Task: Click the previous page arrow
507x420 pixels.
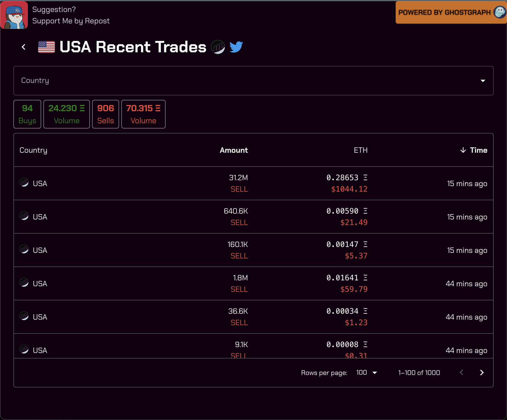Action: pyautogui.click(x=461, y=372)
